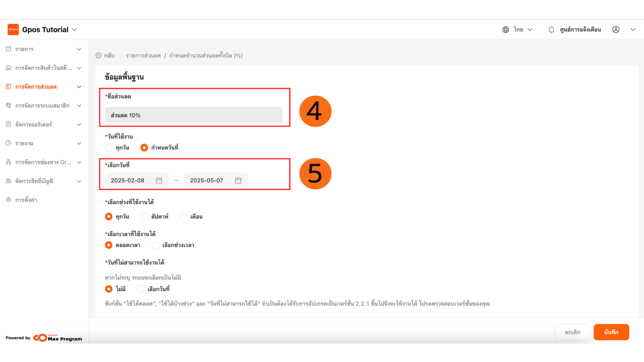
Task: Select the เลือกช่วงเวลา radio option
Action: [x=155, y=245]
